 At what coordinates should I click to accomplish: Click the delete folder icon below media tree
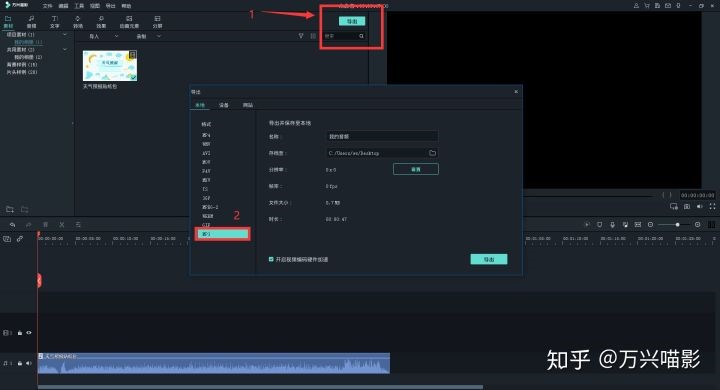(x=24, y=209)
